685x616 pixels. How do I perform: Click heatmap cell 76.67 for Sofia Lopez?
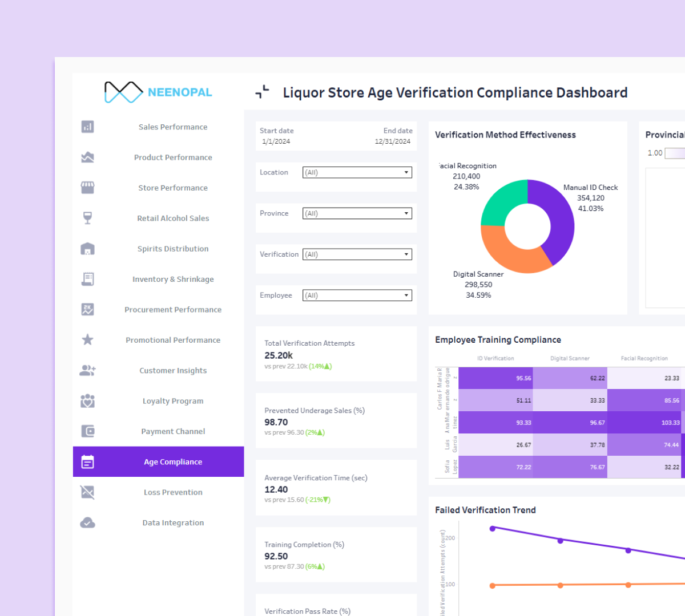click(x=570, y=467)
